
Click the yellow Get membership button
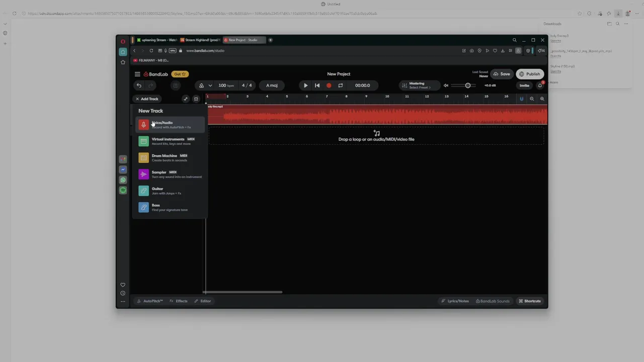[180, 74]
